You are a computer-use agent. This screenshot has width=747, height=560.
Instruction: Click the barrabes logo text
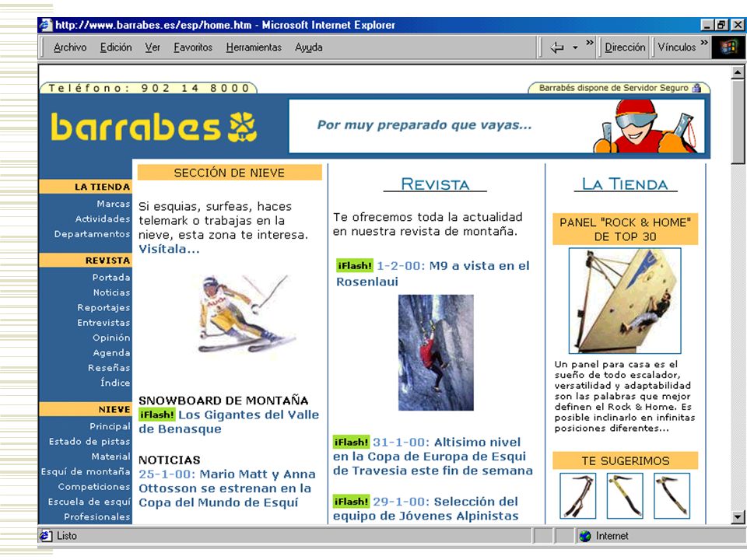coord(136,127)
